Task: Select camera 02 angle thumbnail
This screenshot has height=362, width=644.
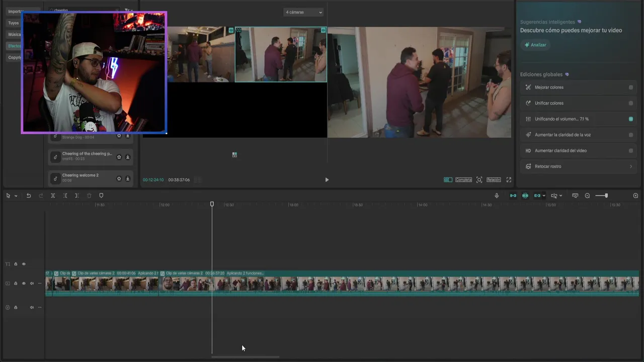Action: tap(281, 54)
